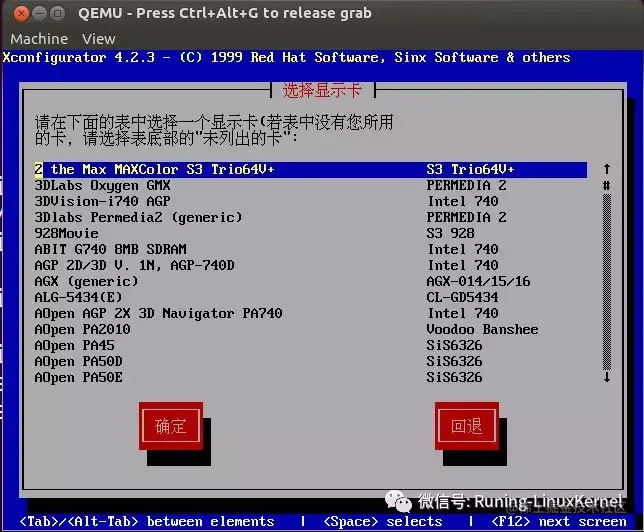Viewport: 644px width, 532px height.
Task: Maximize the QEMU window
Action: coord(58,14)
